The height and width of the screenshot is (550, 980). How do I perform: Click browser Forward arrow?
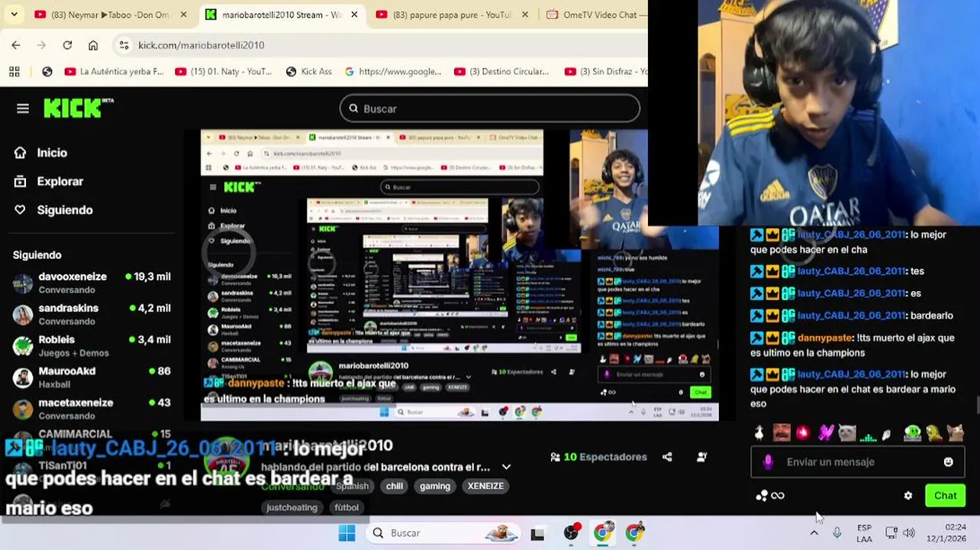pos(41,45)
